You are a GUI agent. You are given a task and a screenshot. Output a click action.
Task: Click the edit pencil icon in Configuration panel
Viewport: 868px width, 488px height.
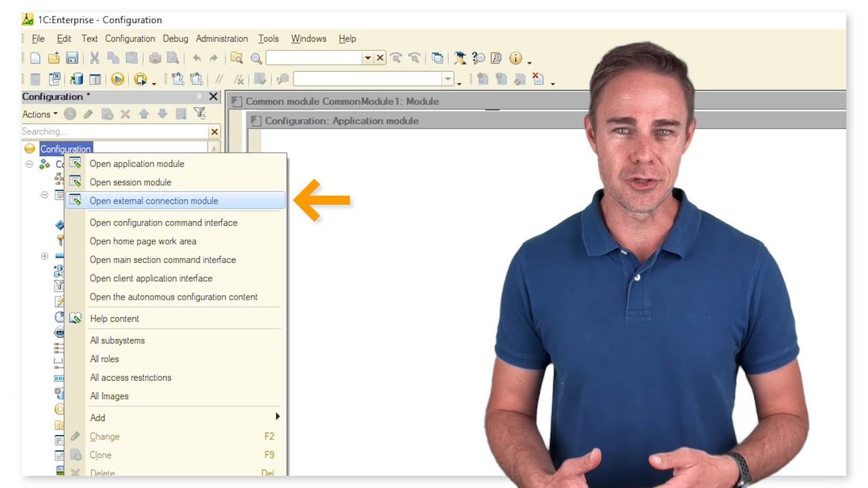coord(88,114)
